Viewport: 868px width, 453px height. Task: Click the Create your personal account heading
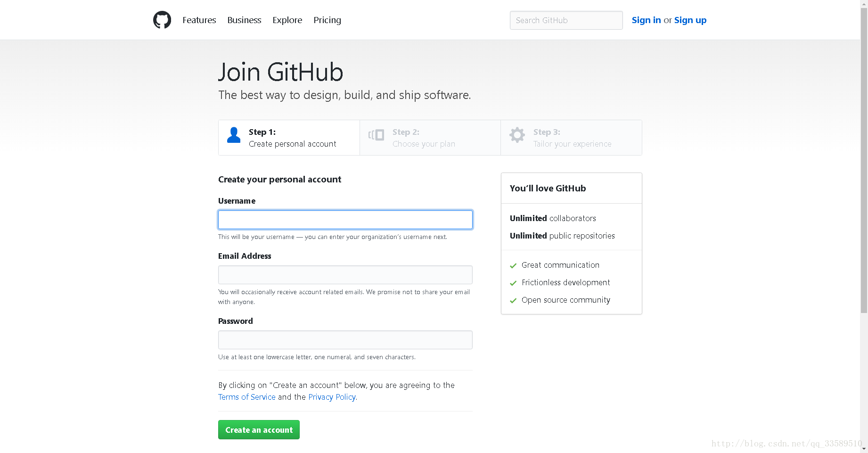point(279,179)
